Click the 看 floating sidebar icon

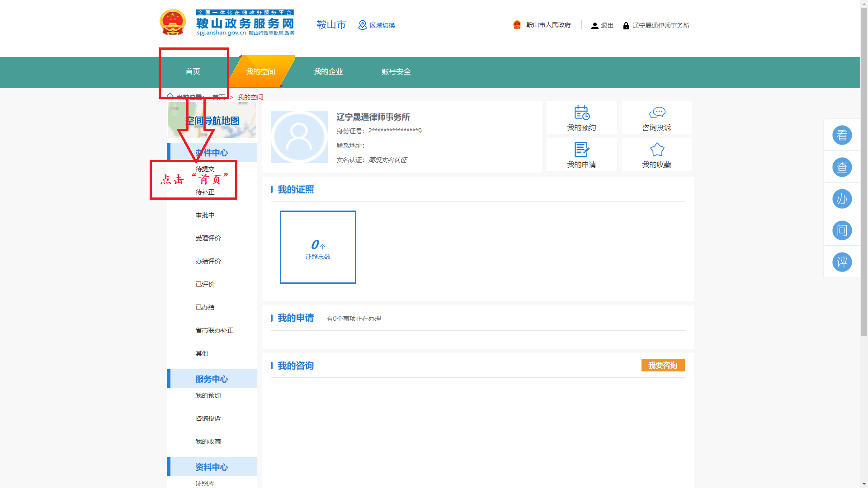coord(842,135)
